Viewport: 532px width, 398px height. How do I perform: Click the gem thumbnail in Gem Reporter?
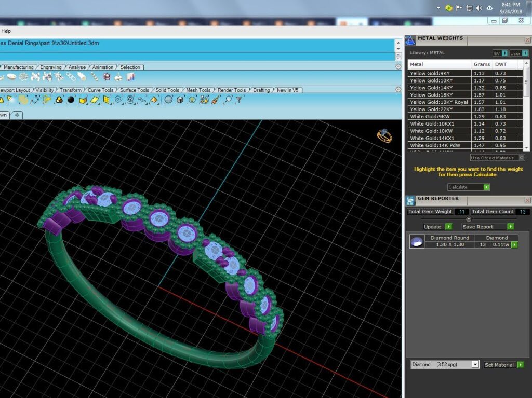417,241
